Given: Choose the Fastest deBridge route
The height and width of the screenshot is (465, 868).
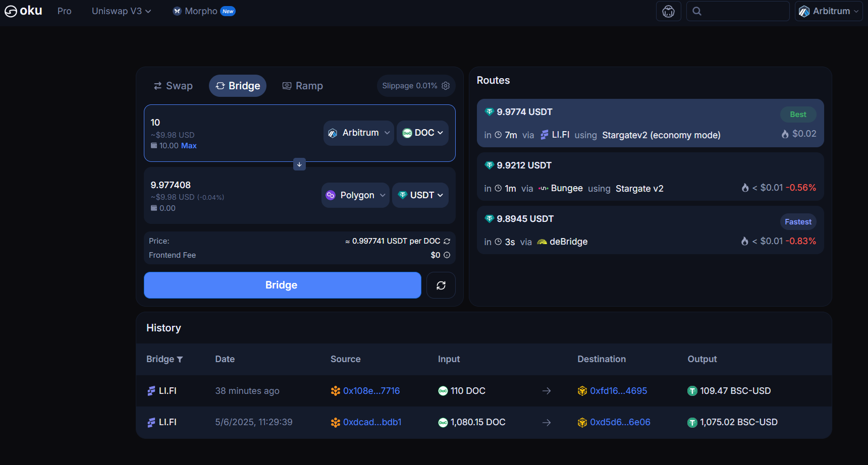Looking at the screenshot, I should tap(650, 230).
